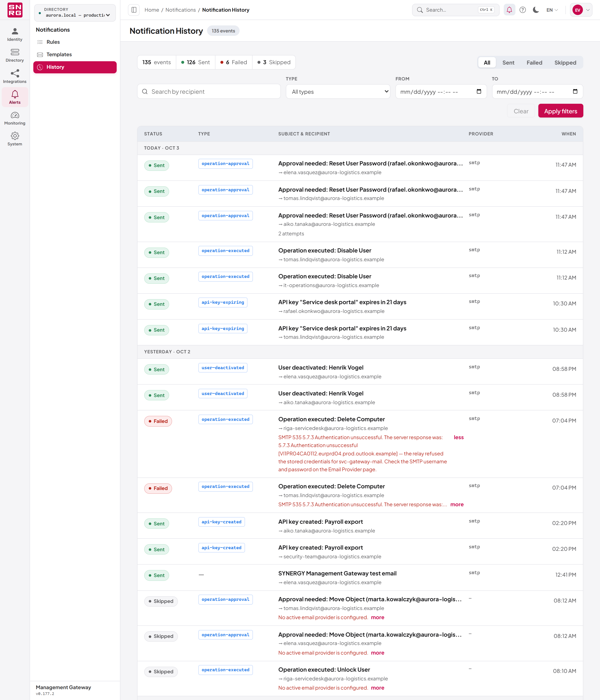Switch to the All filter tab
Viewport: 600px width, 700px height.
click(x=487, y=62)
